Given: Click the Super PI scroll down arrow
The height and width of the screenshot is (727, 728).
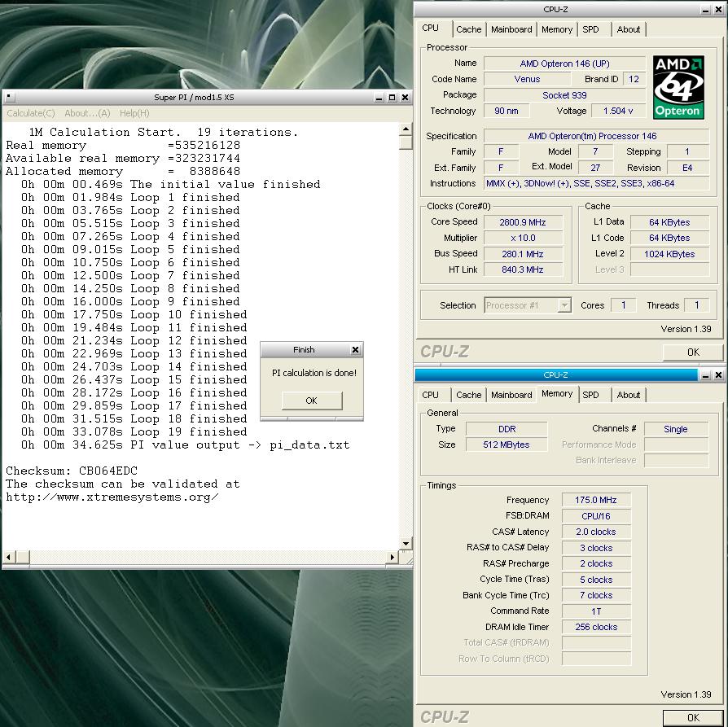Looking at the screenshot, I should click(x=406, y=543).
